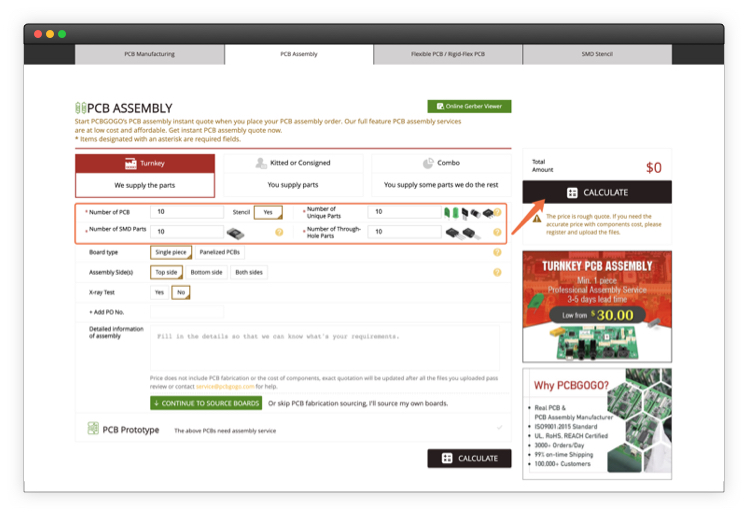Select Panelized PCBs board type
Screen dimensions: 748x516
pyautogui.click(x=219, y=252)
